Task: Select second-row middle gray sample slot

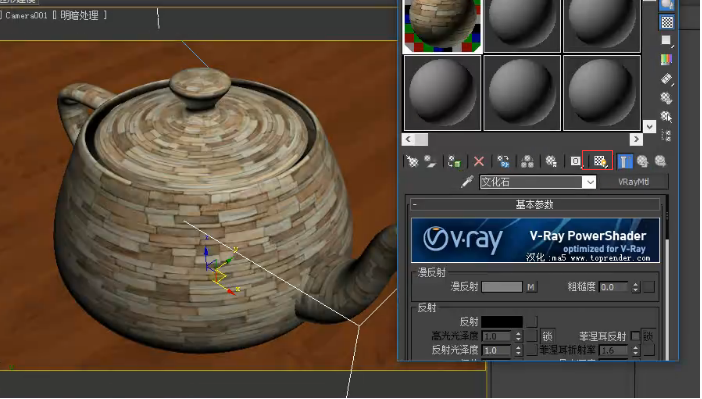Action: click(x=522, y=93)
